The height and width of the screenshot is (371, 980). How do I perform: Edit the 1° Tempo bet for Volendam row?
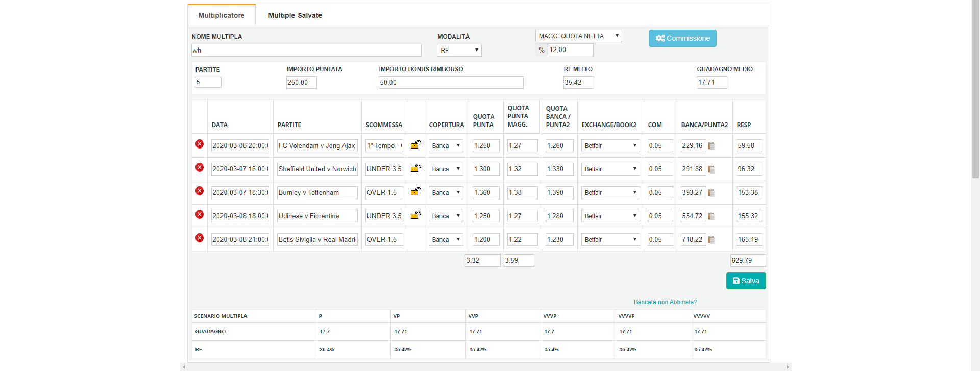384,145
